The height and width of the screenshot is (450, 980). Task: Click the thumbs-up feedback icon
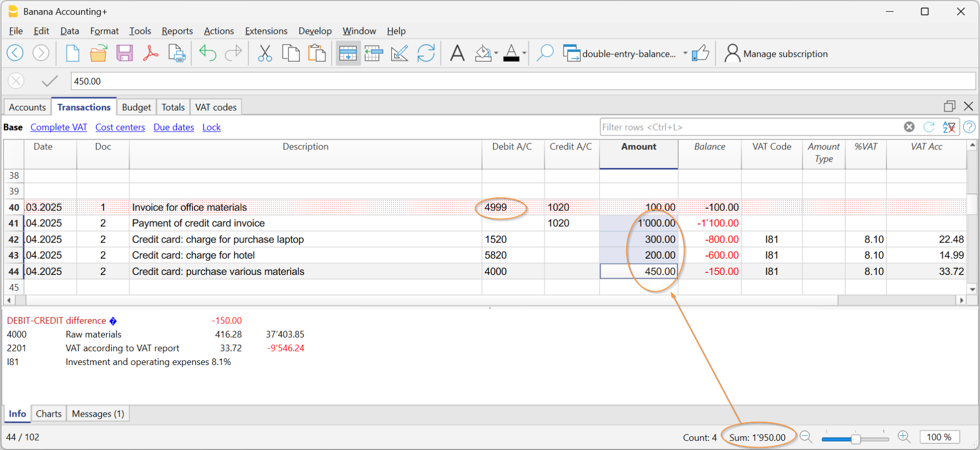click(701, 53)
